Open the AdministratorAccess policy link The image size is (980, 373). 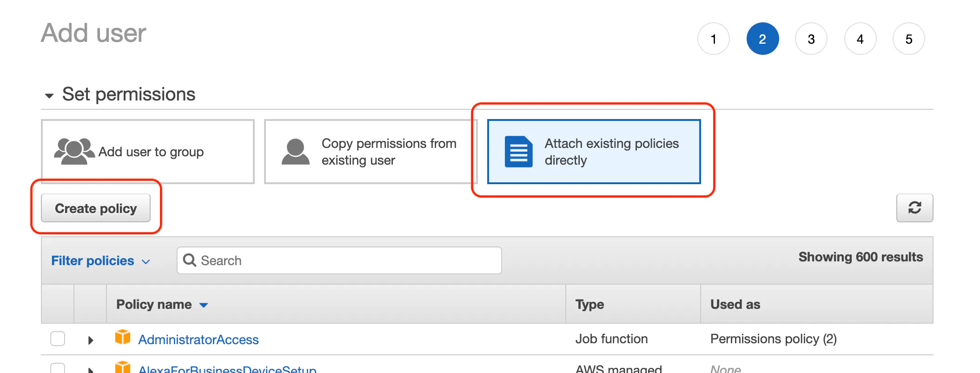click(x=199, y=340)
